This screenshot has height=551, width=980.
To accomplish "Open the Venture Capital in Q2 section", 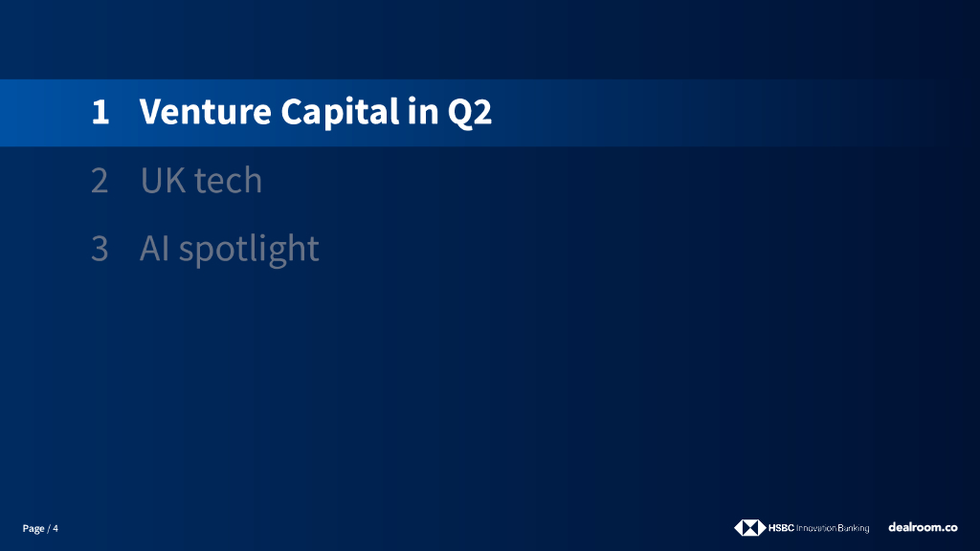I will tap(315, 113).
